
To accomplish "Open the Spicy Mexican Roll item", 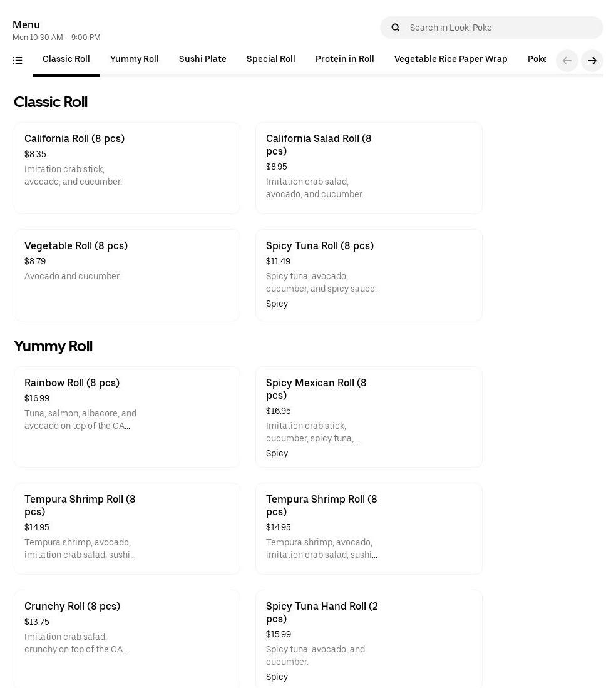I will click(369, 416).
